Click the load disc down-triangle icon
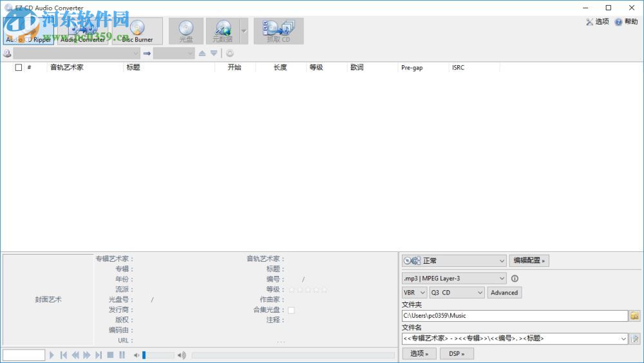Viewport: 644px width, 363px height. pos(214,53)
